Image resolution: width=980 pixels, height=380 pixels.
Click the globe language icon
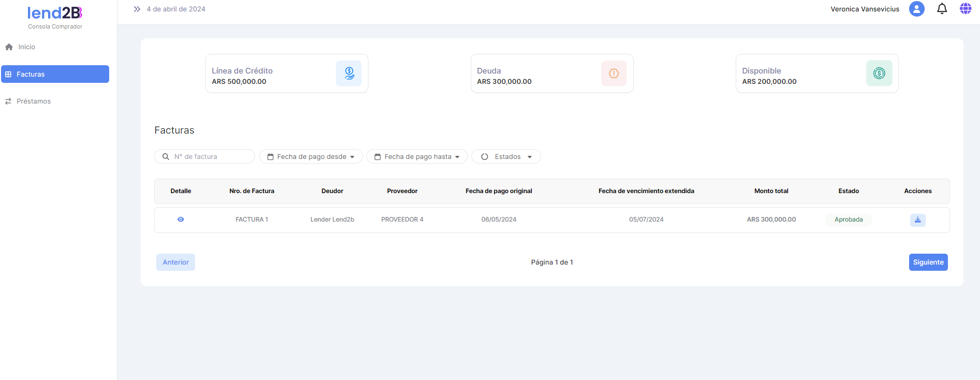(965, 9)
